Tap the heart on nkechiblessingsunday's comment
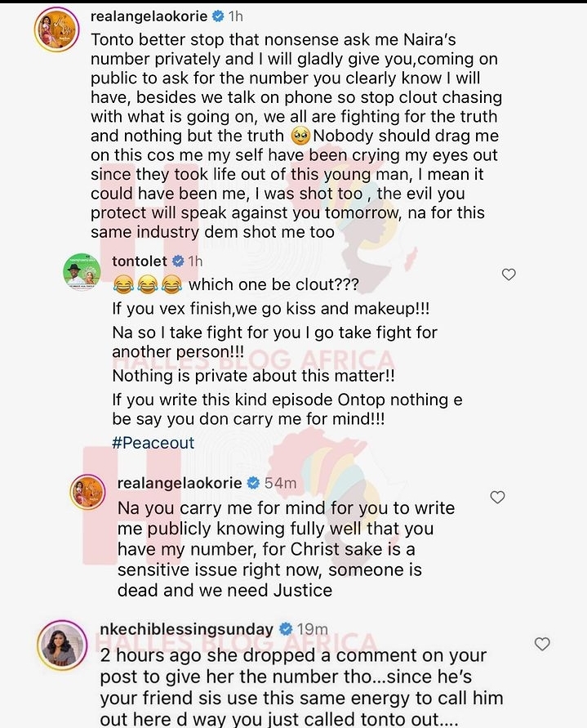This screenshot has width=587, height=728. pyautogui.click(x=542, y=644)
